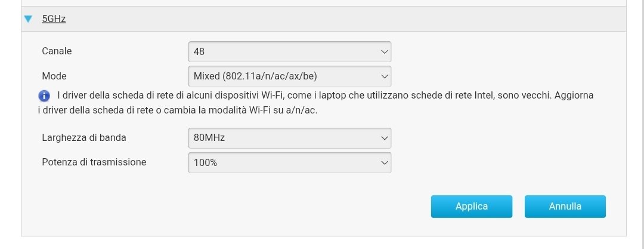Click chevron on Potenza di trasmissione dropdown
Image resolution: width=644 pixels, height=249 pixels.
(x=384, y=162)
